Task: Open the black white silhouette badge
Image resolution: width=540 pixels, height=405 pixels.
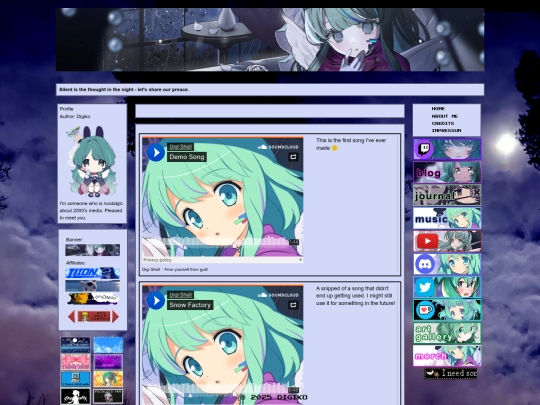Action: [x=75, y=396]
